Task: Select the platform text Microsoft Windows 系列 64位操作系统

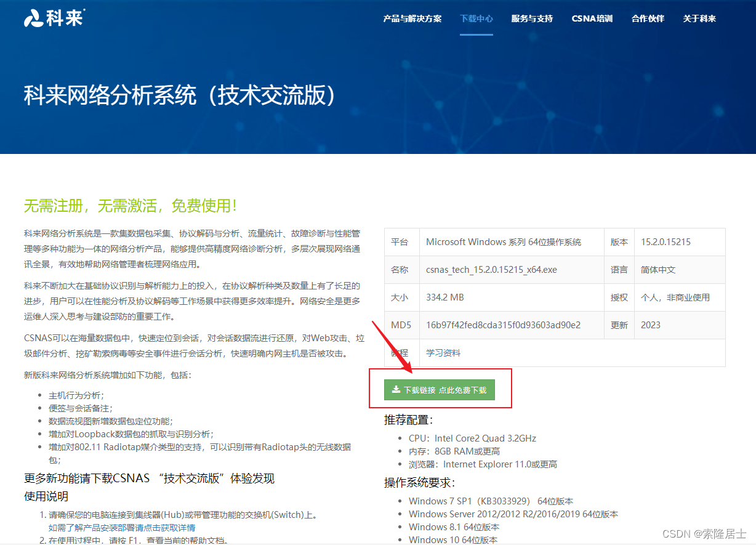Action: pyautogui.click(x=504, y=242)
